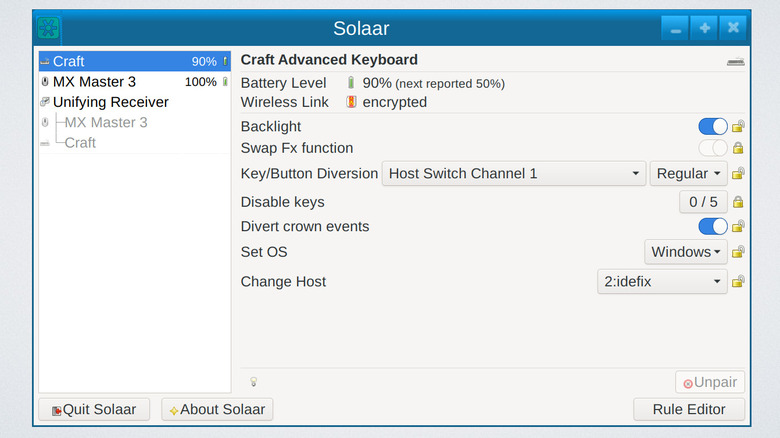Screen dimensions: 780x438
Task: Click the Change Host label
Action: pos(283,282)
